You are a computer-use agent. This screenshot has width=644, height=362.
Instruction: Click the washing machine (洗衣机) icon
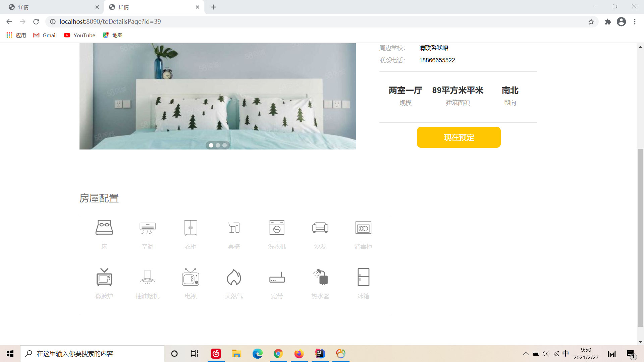tap(277, 228)
